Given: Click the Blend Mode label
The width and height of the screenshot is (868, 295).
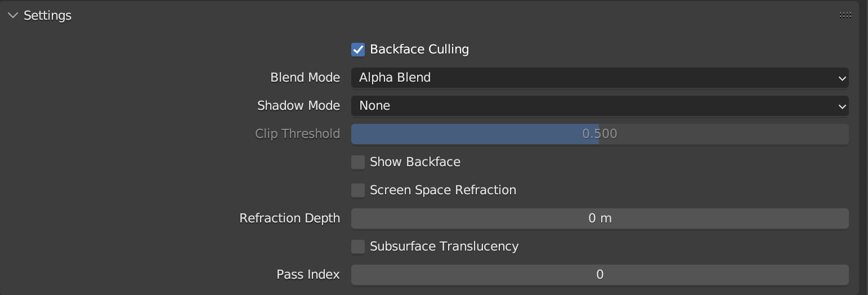Looking at the screenshot, I should tap(305, 78).
